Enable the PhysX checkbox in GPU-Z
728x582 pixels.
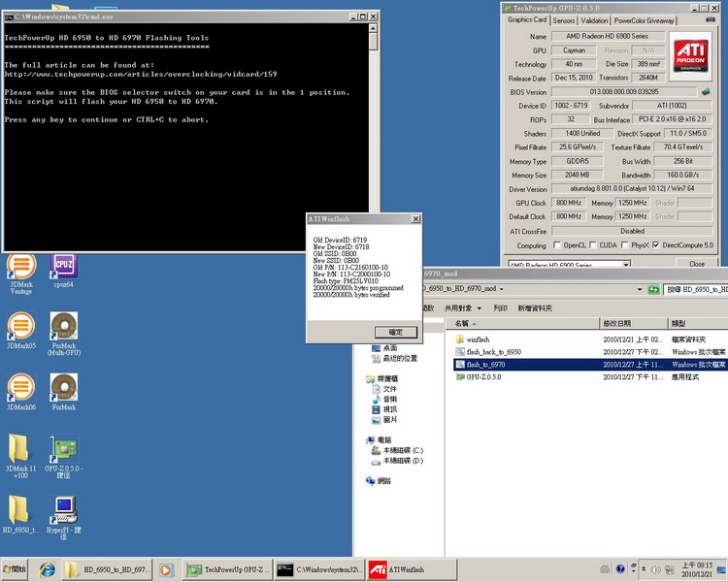(x=624, y=244)
